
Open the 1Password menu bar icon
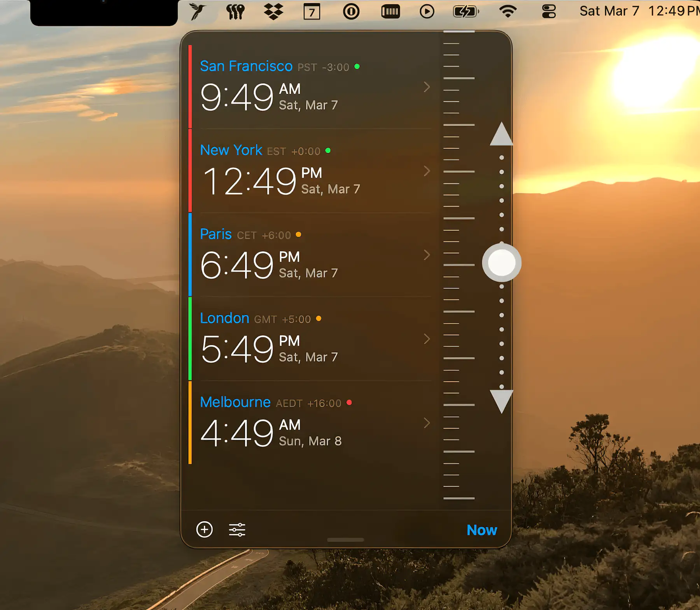[x=351, y=12]
